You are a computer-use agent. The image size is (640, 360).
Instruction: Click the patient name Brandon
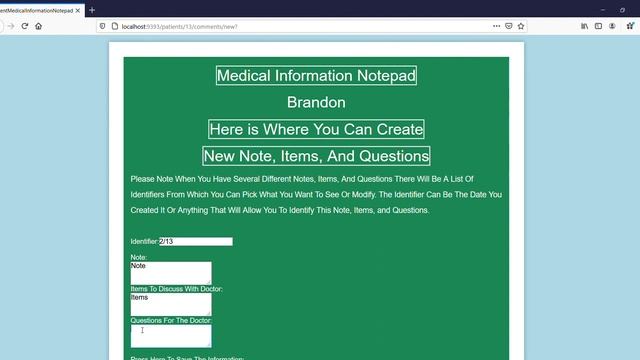[316, 102]
